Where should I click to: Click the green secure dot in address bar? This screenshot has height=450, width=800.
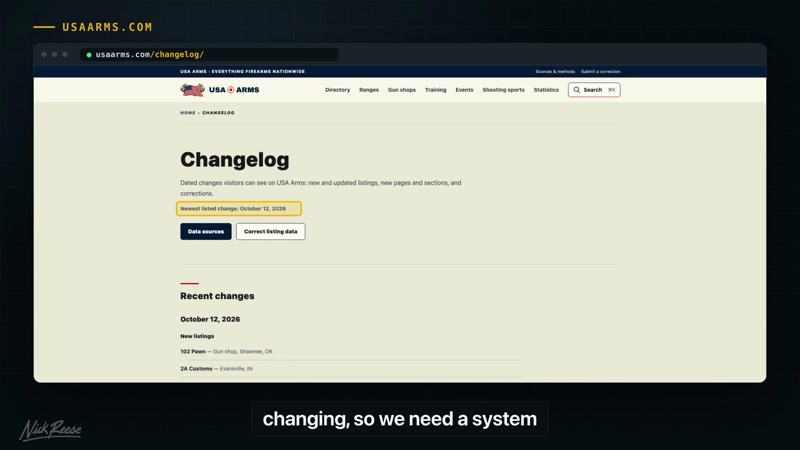(89, 55)
